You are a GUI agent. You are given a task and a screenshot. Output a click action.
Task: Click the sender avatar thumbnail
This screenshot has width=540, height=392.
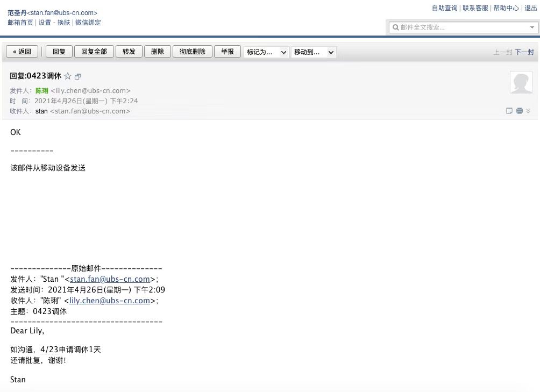521,82
